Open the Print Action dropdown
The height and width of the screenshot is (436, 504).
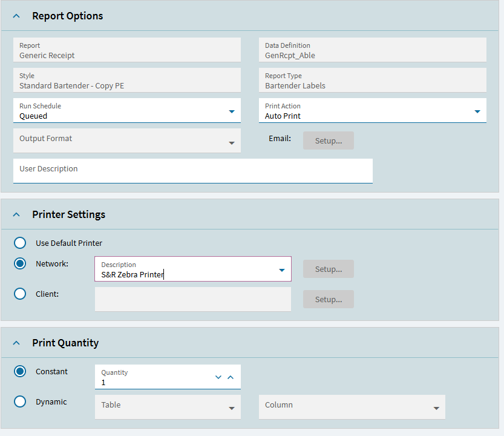477,111
